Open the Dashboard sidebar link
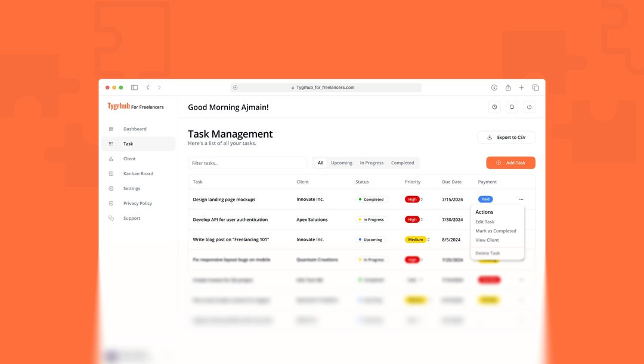Viewport: 644px width, 364px height. point(135,129)
